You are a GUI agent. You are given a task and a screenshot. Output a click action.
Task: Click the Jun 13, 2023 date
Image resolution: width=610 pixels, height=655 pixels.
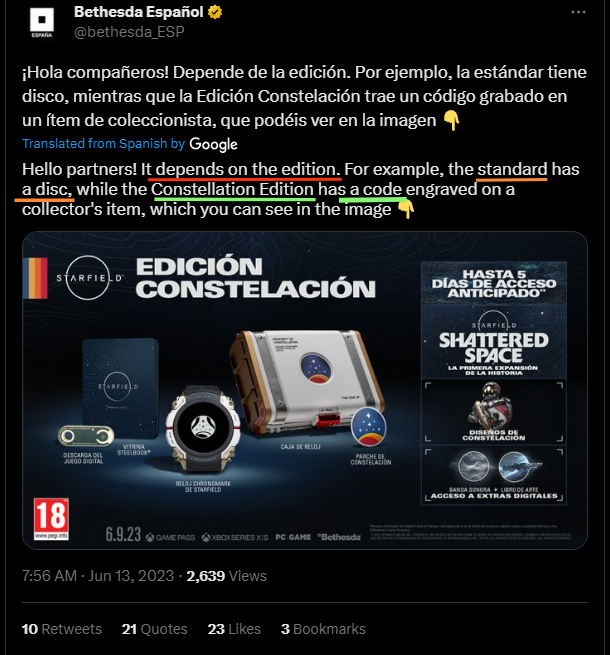(x=131, y=576)
